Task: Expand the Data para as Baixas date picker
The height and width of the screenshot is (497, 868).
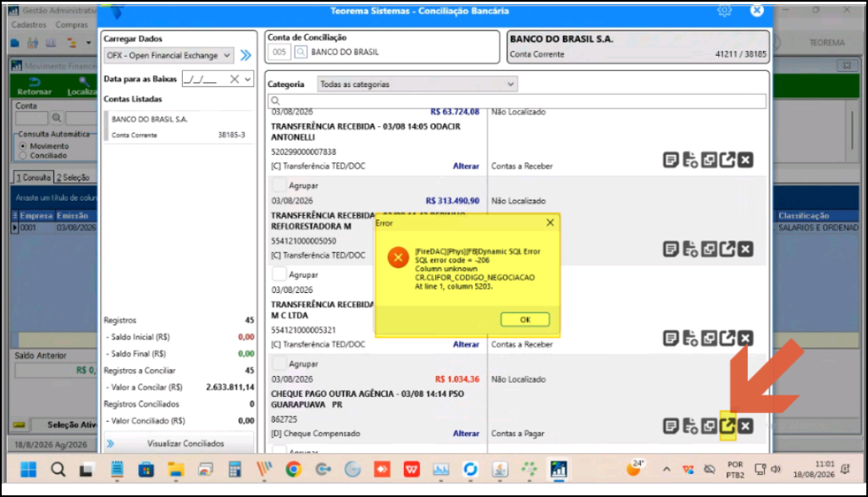Action: click(x=247, y=79)
